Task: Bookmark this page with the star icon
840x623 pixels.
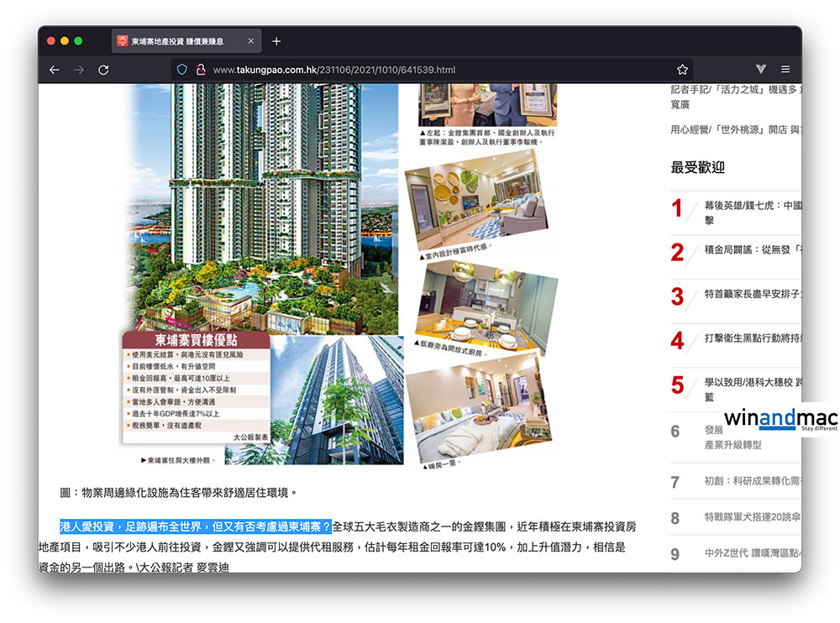Action: coord(682,70)
